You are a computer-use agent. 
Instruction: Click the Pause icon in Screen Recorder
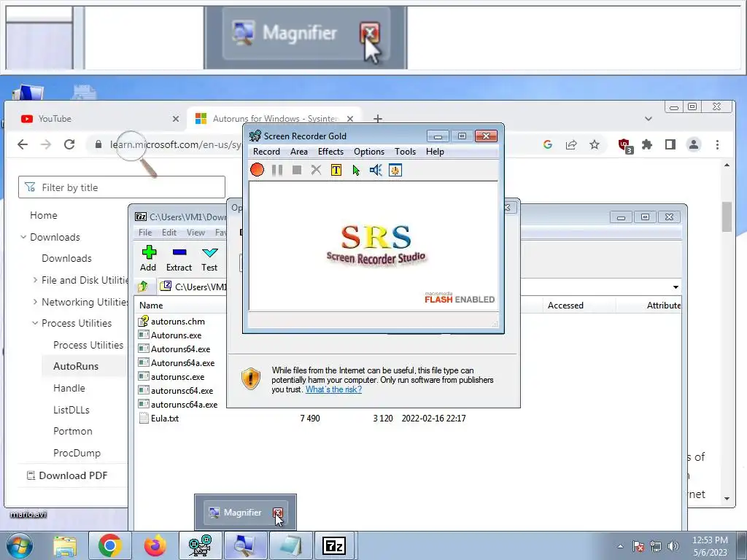[x=276, y=170]
